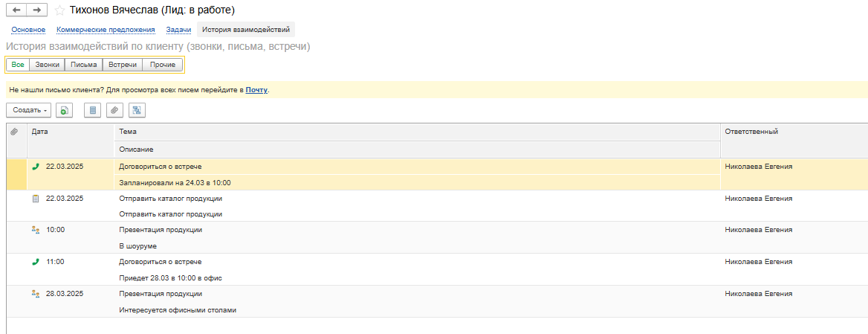Click the paperclip attachments toolbar button

(x=114, y=110)
